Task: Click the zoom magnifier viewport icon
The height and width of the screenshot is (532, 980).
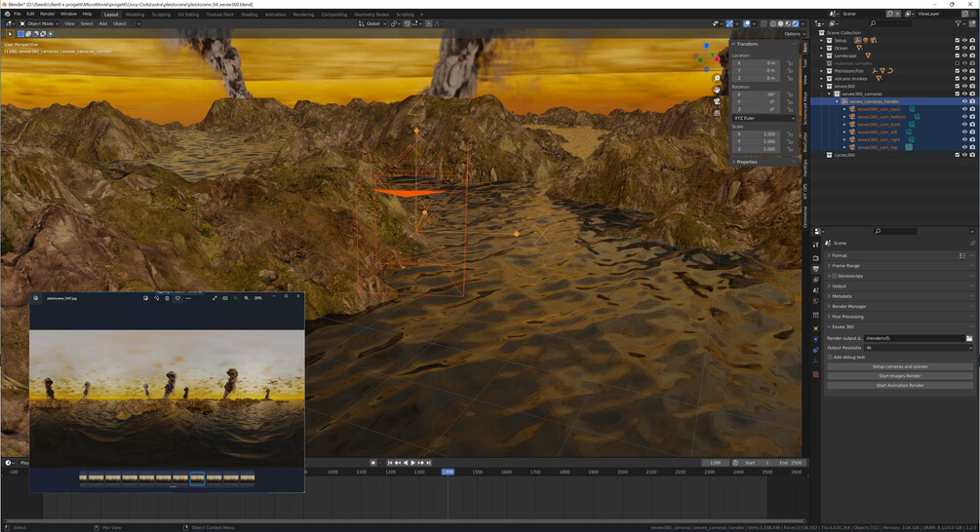Action: point(717,79)
